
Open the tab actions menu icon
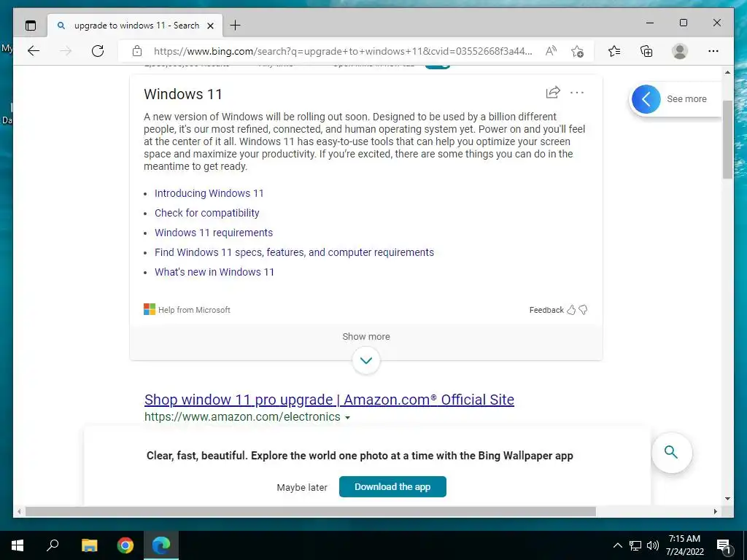[x=31, y=26]
